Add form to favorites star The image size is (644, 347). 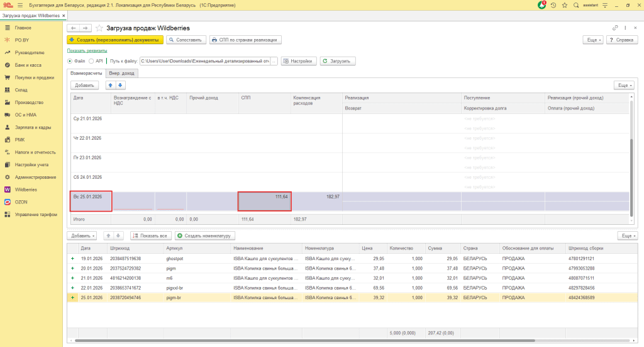(x=99, y=28)
